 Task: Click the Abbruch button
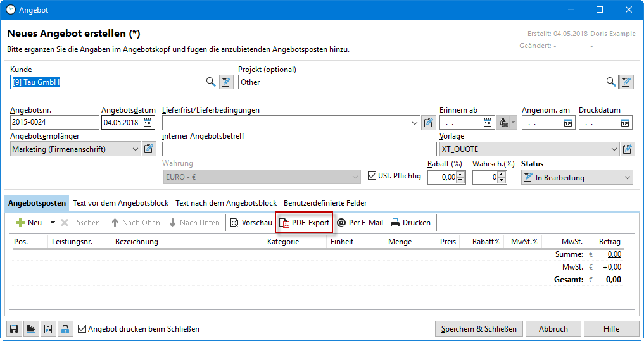[553, 329]
